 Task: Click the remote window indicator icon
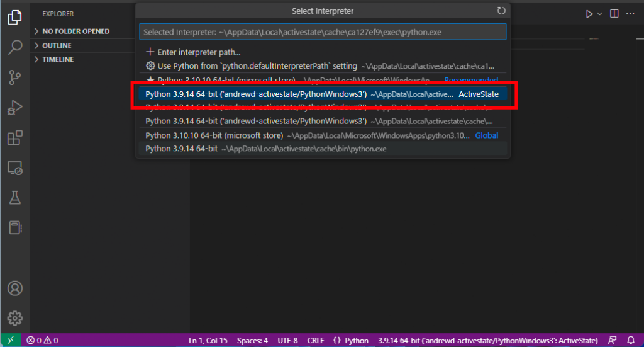[x=11, y=340]
